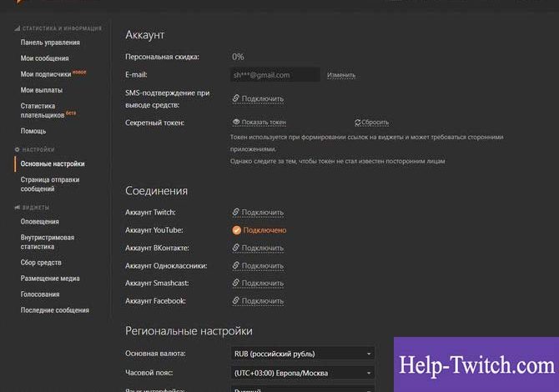Viewport: 559px width, 392px height.
Task: Connect Аккаунт Одноклассники via Подключить
Action: click(262, 266)
